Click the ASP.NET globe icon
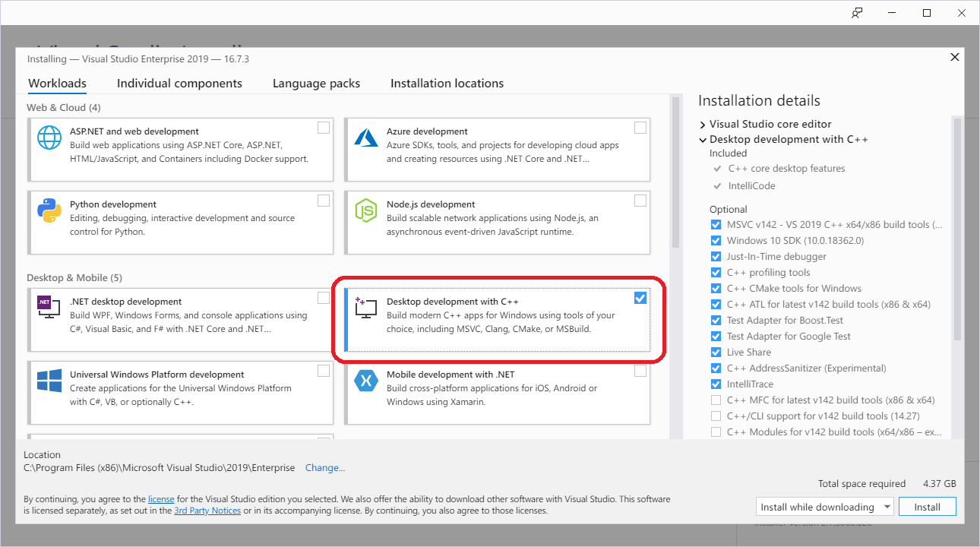Screen dimensions: 980x547 pos(49,138)
